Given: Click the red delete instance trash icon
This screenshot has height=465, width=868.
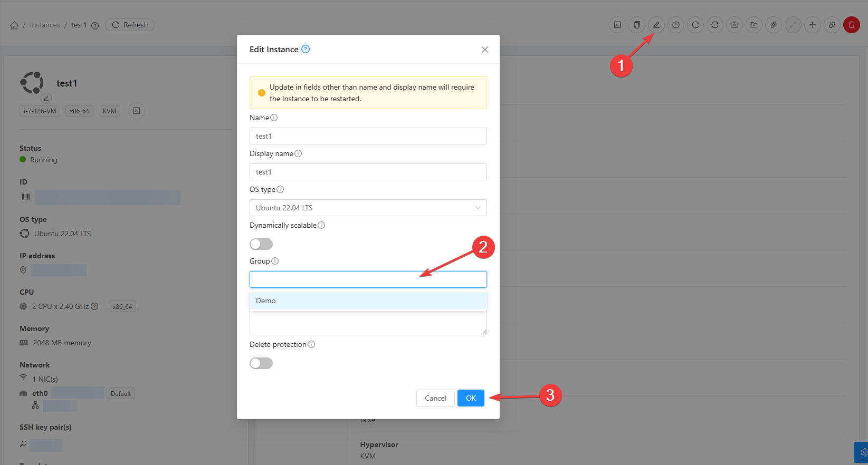Looking at the screenshot, I should pos(851,25).
